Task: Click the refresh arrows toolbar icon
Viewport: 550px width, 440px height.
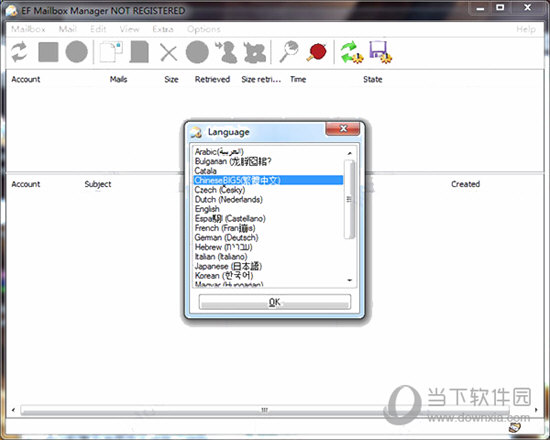Action: [x=19, y=52]
